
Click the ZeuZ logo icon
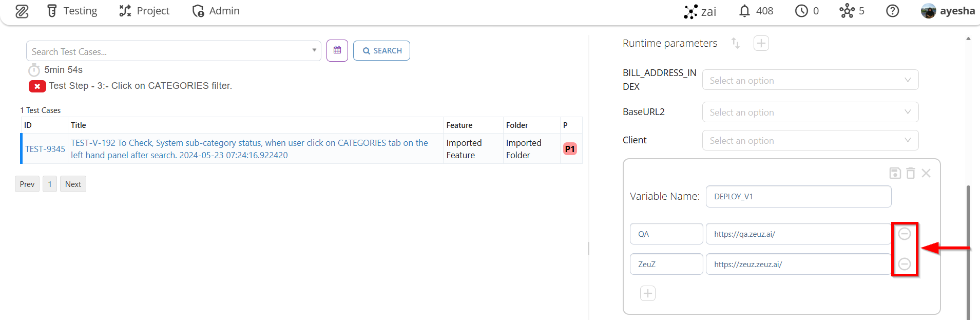click(22, 11)
